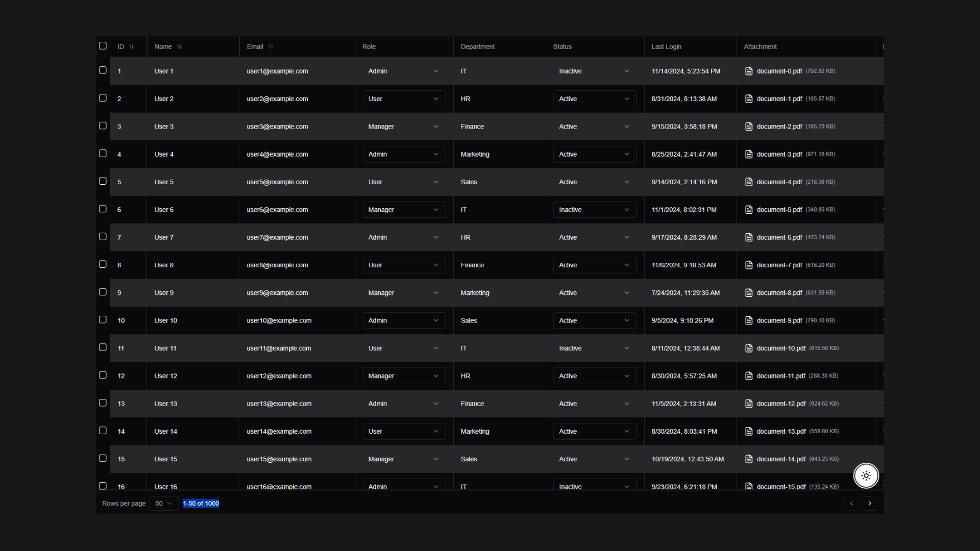Click the Last Login column header
980x551 pixels.
pyautogui.click(x=666, y=46)
